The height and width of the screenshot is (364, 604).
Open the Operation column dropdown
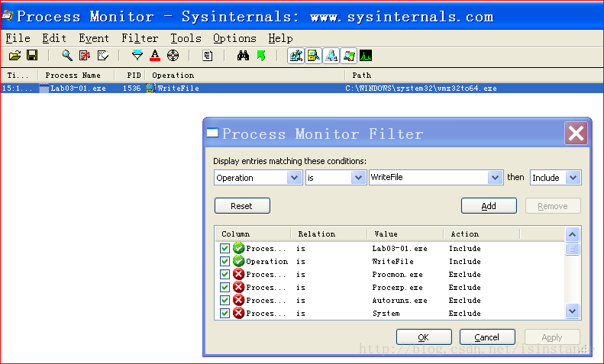(x=294, y=178)
